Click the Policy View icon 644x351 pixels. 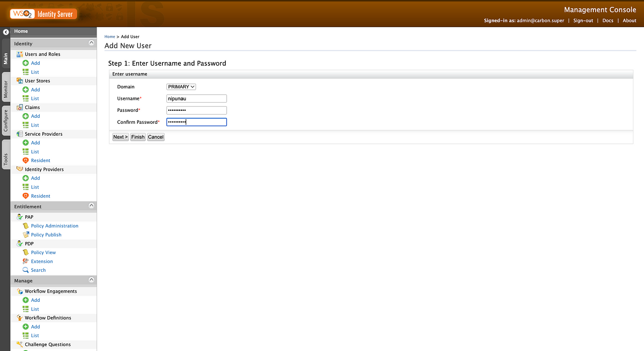coord(26,253)
